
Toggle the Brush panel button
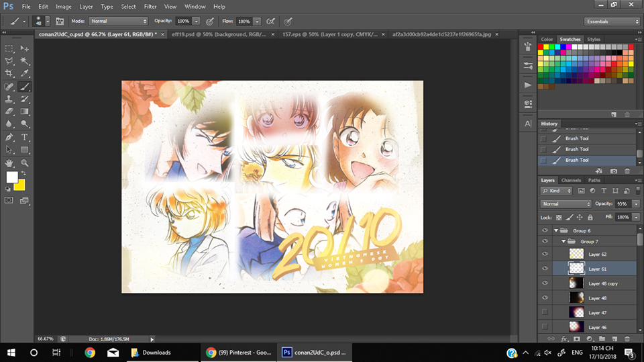coord(60,21)
